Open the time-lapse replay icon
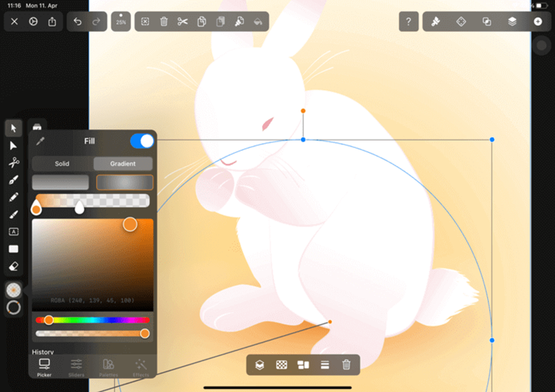The width and height of the screenshot is (555, 392). coord(33,22)
